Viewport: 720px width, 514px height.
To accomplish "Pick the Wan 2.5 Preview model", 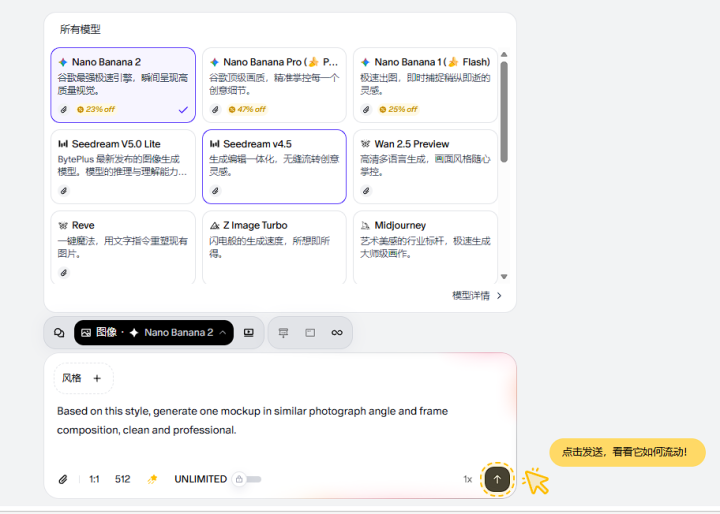I will (x=425, y=166).
